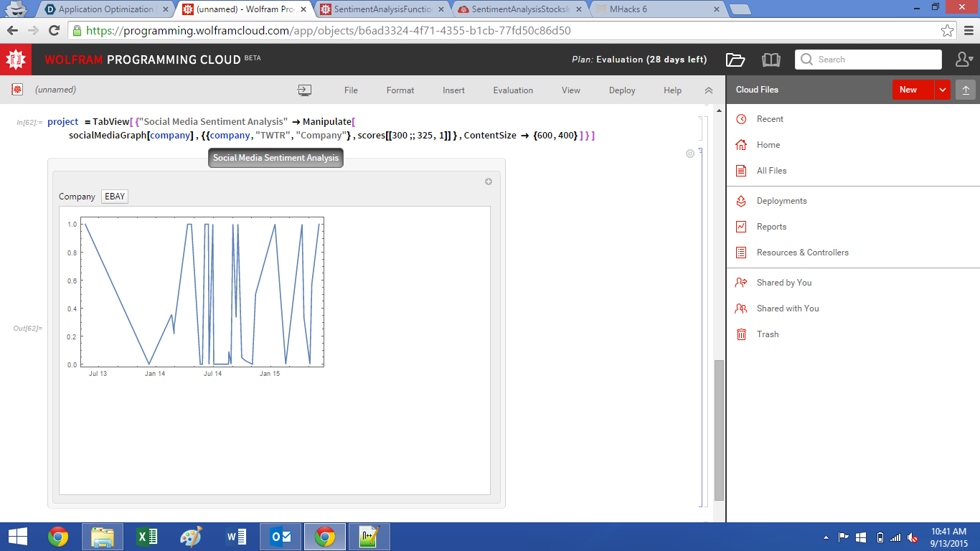The height and width of the screenshot is (551, 980).
Task: Click the presentation mode screen icon
Action: point(305,90)
